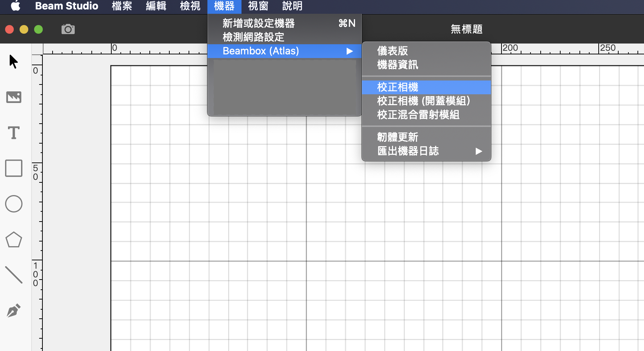Select 韌體更新 entry
This screenshot has width=644, height=351.
tap(426, 137)
